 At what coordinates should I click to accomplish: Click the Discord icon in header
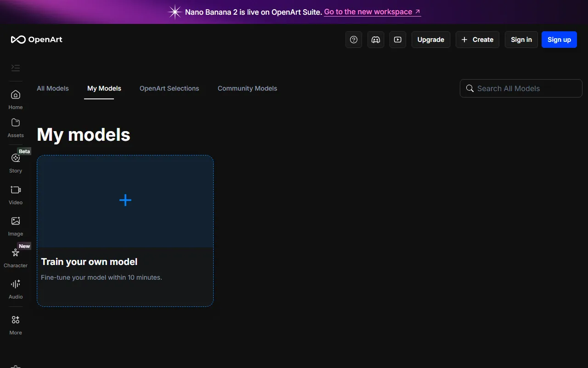(x=376, y=40)
